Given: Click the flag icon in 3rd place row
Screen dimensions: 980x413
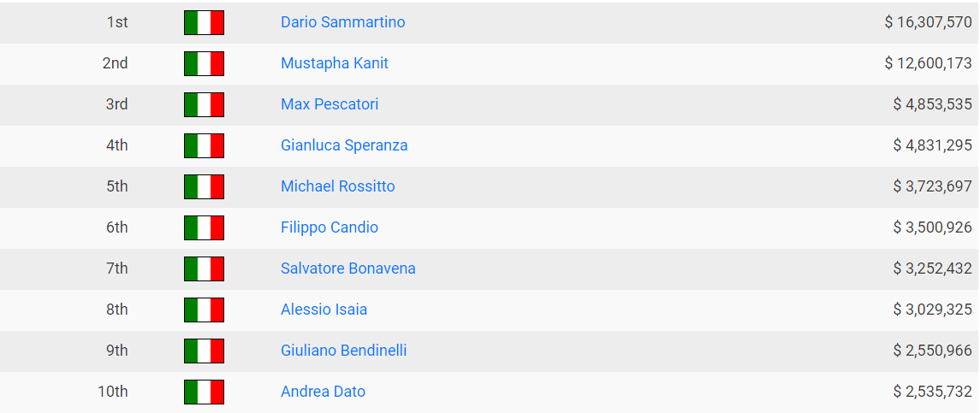Looking at the screenshot, I should point(204,104).
